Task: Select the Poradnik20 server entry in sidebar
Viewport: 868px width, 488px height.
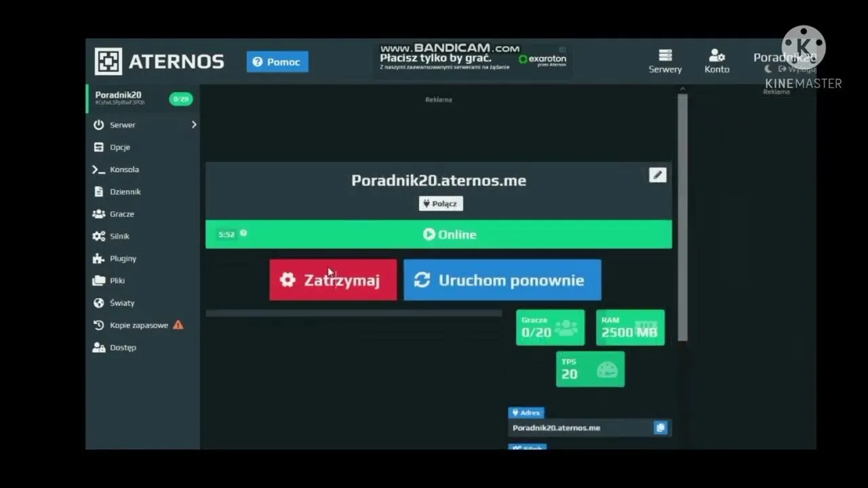Action: tap(143, 98)
